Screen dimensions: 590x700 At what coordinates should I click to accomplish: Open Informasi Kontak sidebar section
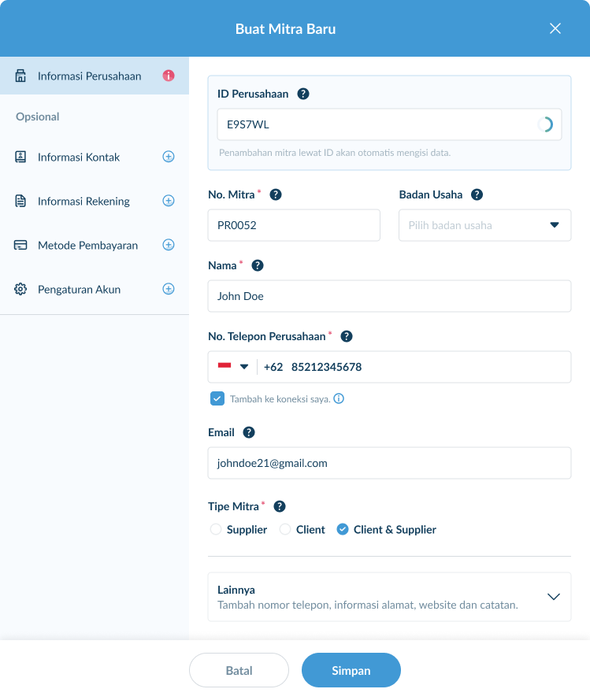79,157
